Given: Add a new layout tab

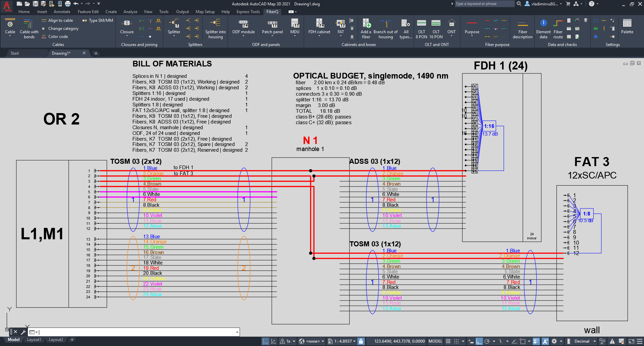Looking at the screenshot, I should pyautogui.click(x=72, y=340).
